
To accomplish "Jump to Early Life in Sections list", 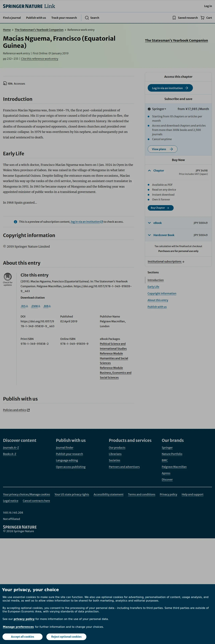I will [153, 287].
